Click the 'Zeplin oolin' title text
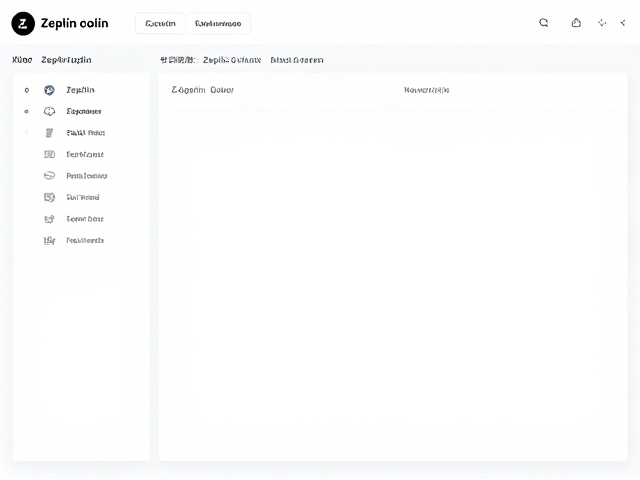The image size is (640, 480). tap(74, 23)
